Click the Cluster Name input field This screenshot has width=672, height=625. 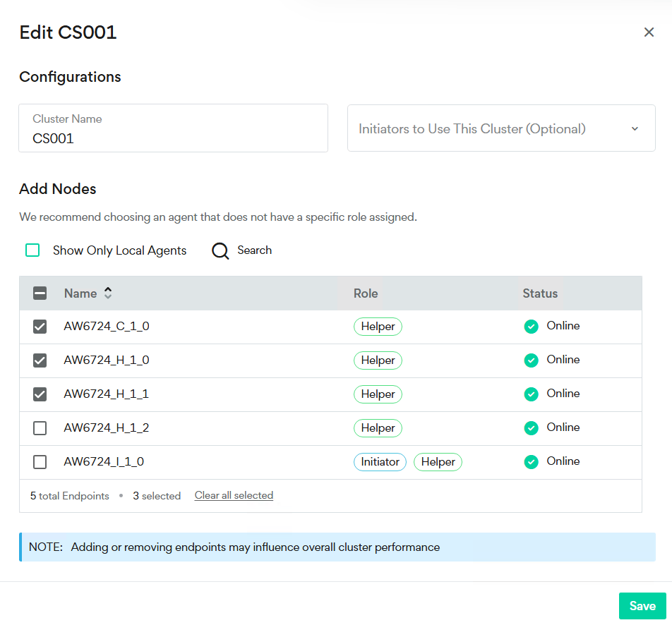click(x=173, y=138)
